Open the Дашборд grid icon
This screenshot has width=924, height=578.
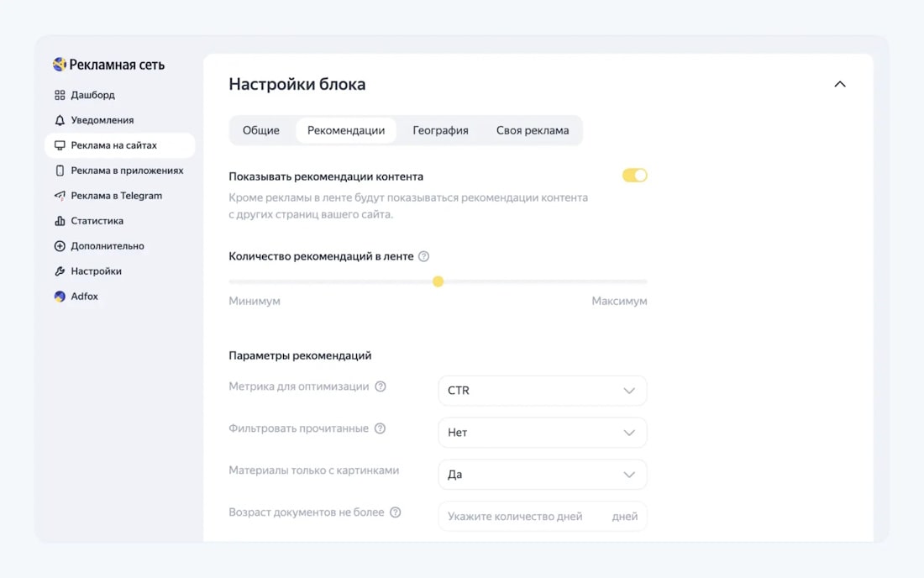(x=60, y=95)
